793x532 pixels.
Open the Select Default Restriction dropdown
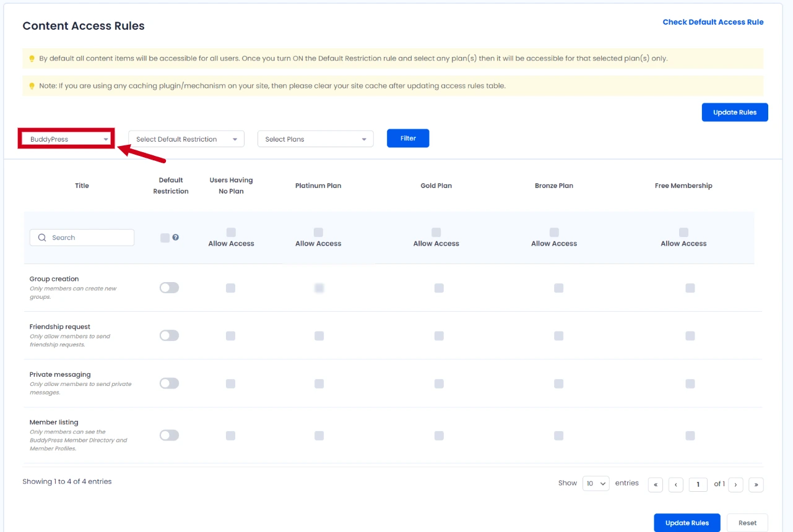186,139
